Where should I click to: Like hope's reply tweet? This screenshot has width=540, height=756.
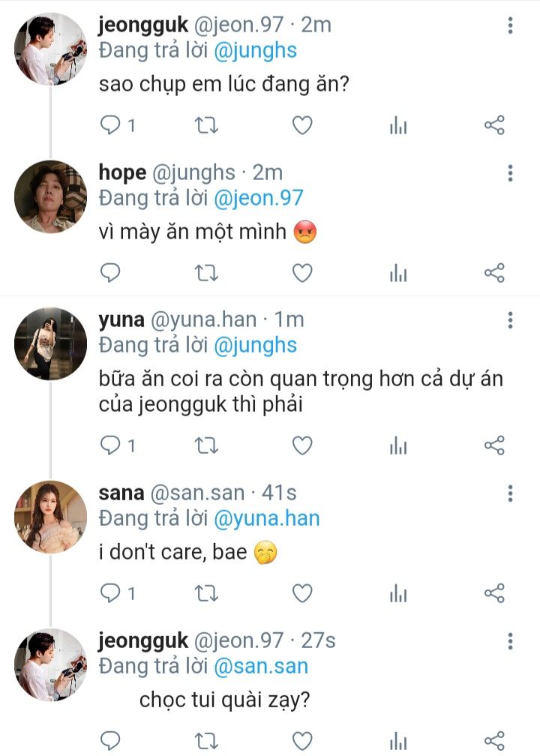302,273
